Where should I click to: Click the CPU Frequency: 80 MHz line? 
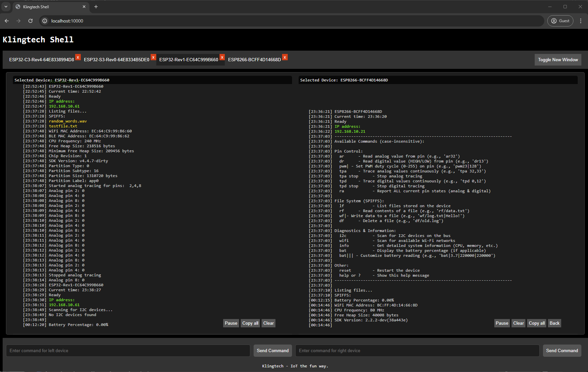[x=360, y=310]
